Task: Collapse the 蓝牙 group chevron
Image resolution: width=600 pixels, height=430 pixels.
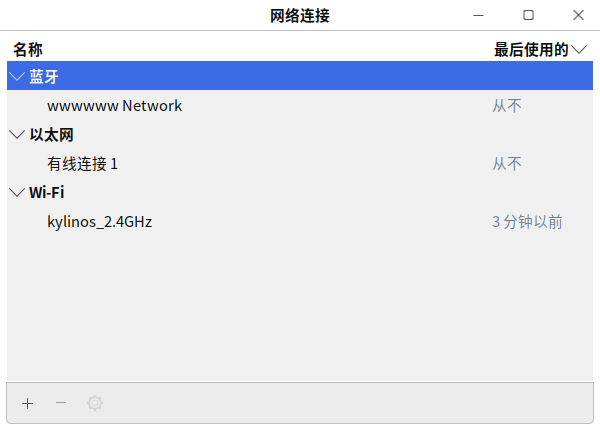Action: click(17, 77)
